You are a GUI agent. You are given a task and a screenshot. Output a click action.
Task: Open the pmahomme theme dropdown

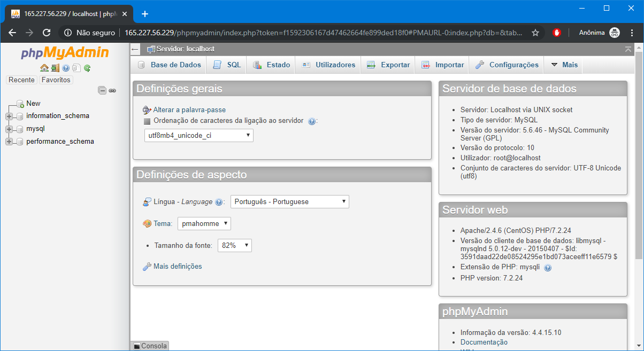(204, 223)
